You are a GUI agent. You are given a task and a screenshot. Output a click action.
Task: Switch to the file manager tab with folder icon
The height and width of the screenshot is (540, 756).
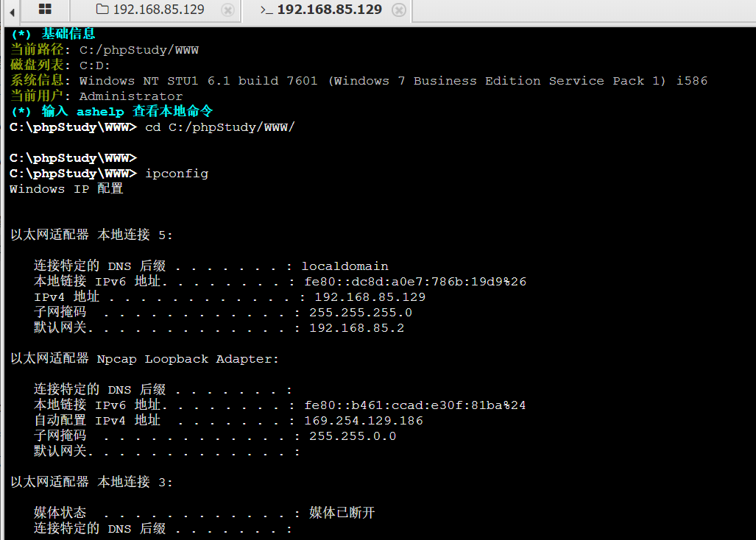pos(150,10)
